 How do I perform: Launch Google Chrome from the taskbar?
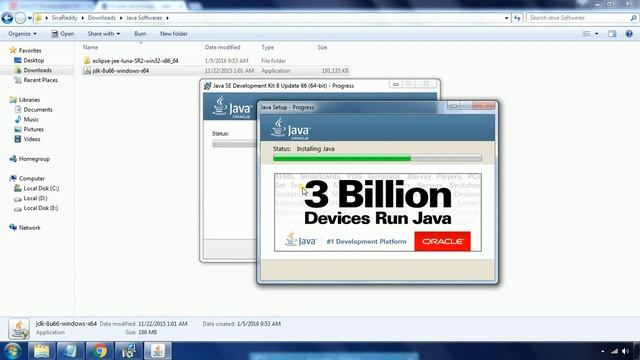point(99,351)
